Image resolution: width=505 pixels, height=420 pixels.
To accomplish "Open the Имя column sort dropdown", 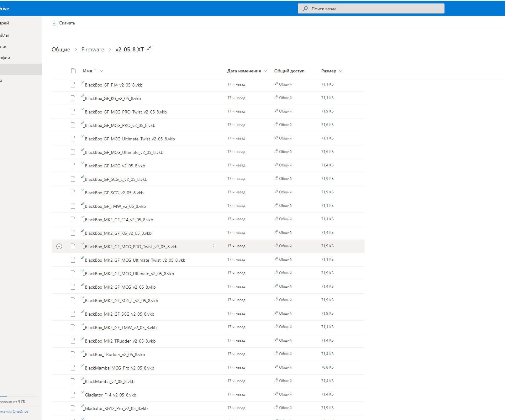I will click(x=101, y=71).
